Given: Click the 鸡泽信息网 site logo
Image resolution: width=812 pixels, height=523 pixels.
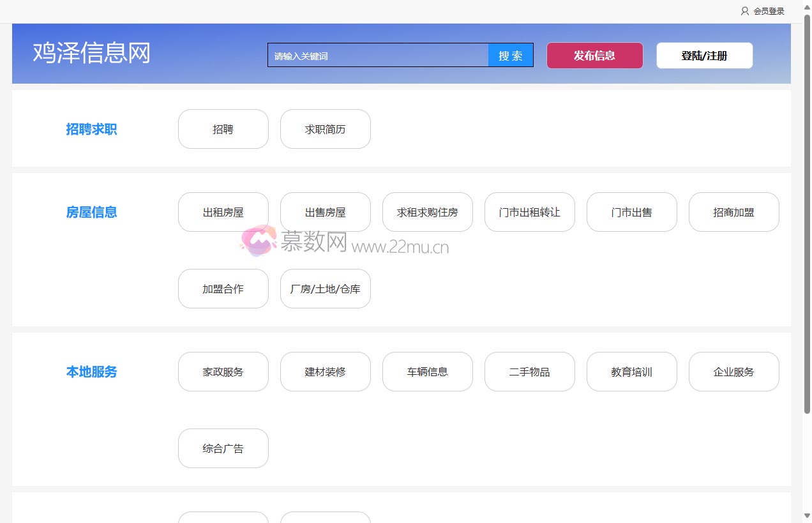Looking at the screenshot, I should coord(91,54).
